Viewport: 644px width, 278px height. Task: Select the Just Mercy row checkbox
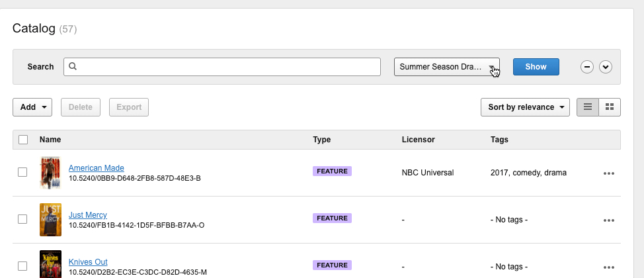click(22, 219)
